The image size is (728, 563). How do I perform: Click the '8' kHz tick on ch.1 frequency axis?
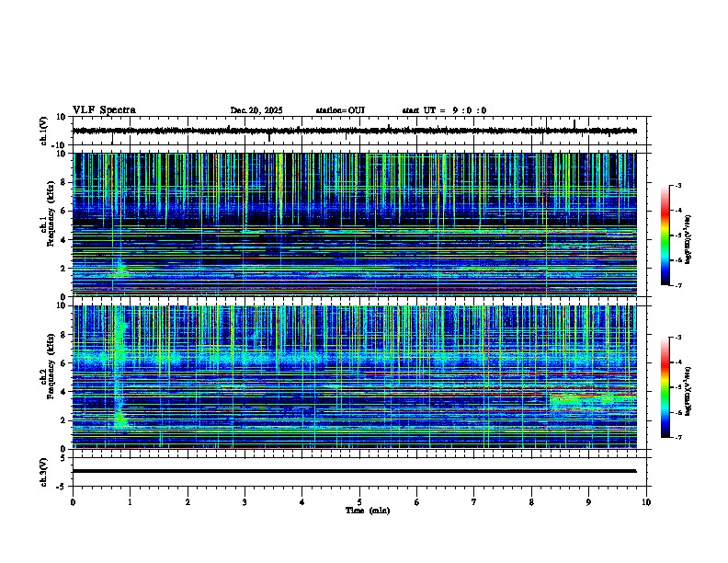click(64, 182)
